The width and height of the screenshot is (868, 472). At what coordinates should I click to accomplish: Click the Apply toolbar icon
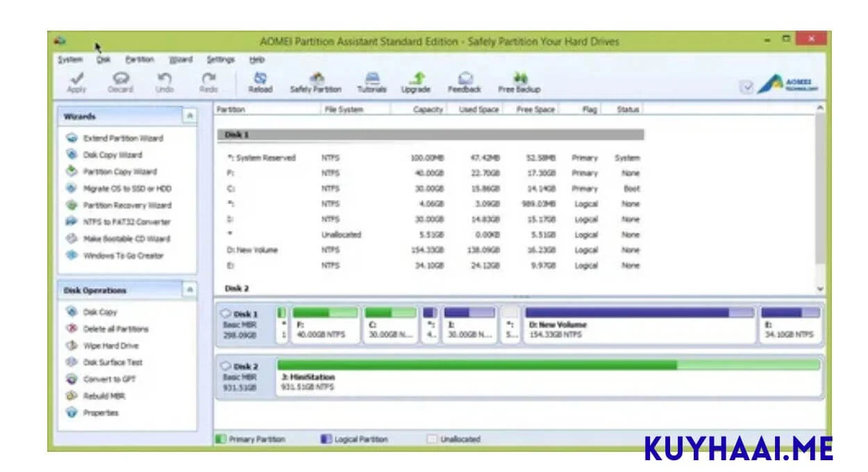76,78
